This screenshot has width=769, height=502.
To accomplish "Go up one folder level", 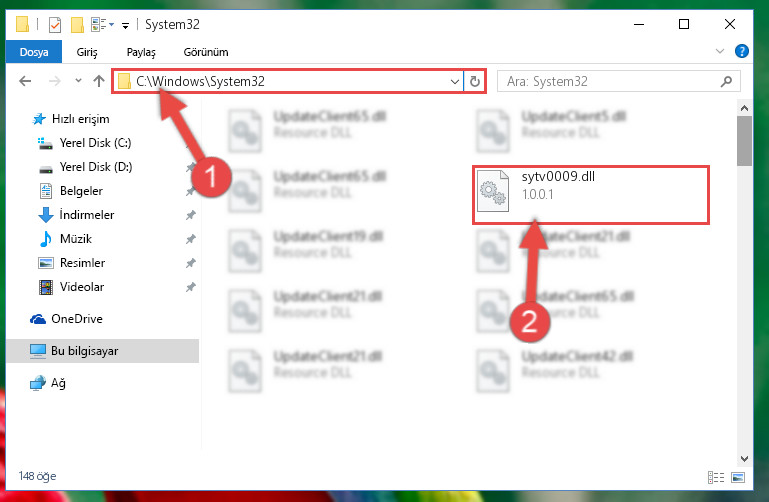I will tap(99, 81).
